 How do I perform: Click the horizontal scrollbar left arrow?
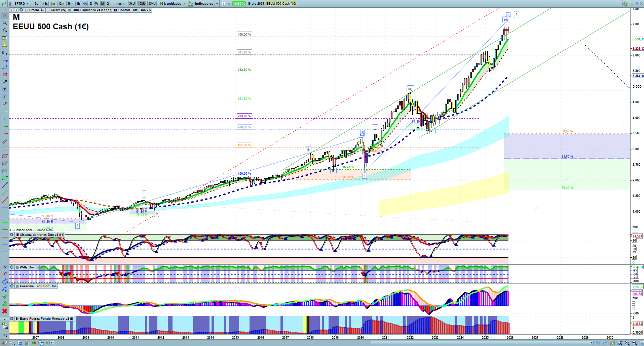click(51, 343)
